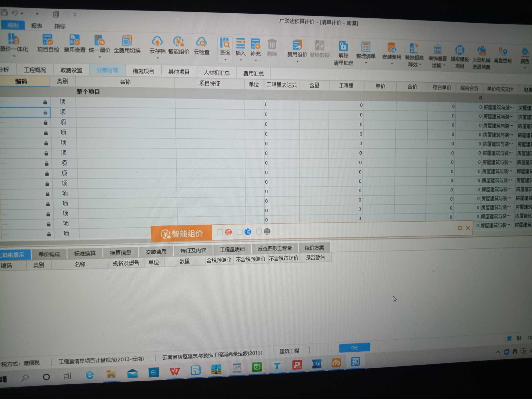Viewport: 532px width, 399px height.
Task: Expand the 补充 dropdown arrow
Action: 256,61
